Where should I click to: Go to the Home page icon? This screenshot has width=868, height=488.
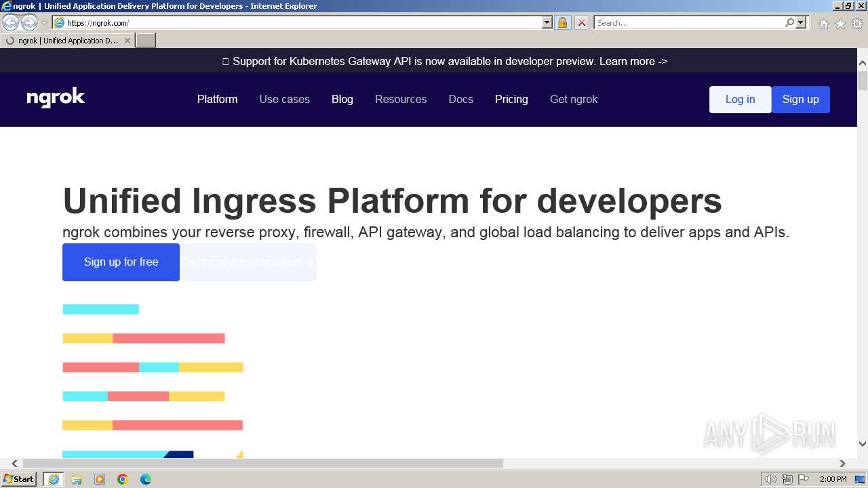[x=823, y=24]
